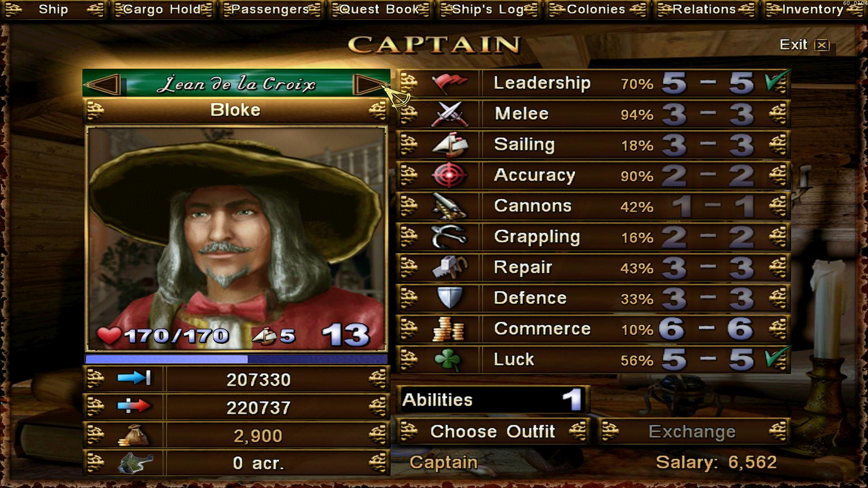
Task: Select the Cannons skill icon
Action: [x=449, y=206]
